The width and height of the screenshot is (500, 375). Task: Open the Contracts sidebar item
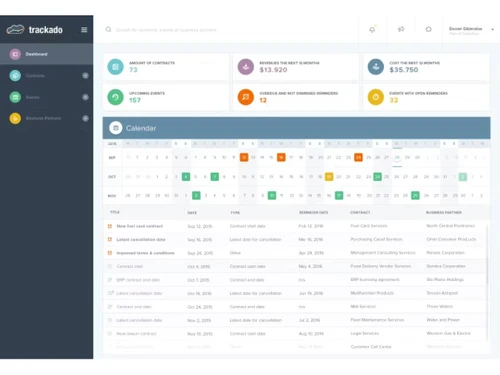click(47, 76)
